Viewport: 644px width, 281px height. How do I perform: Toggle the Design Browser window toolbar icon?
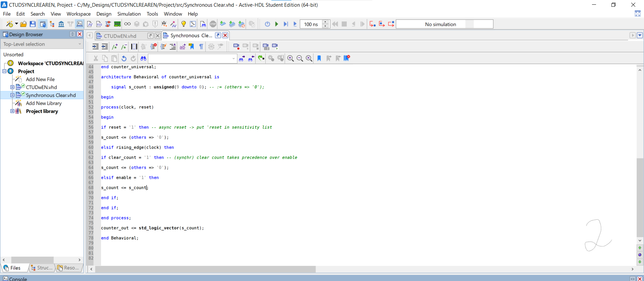pyautogui.click(x=43, y=24)
